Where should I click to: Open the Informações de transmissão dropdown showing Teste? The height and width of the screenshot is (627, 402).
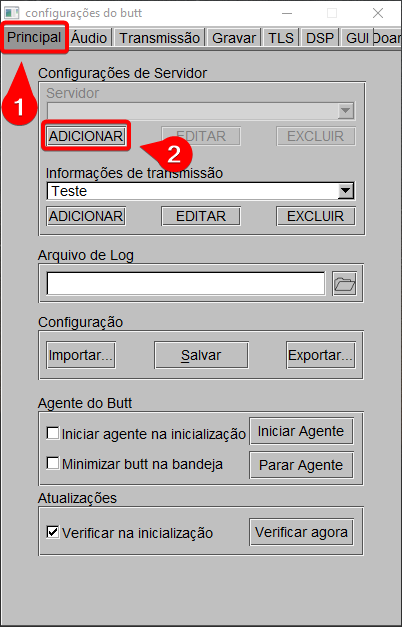coord(200,191)
